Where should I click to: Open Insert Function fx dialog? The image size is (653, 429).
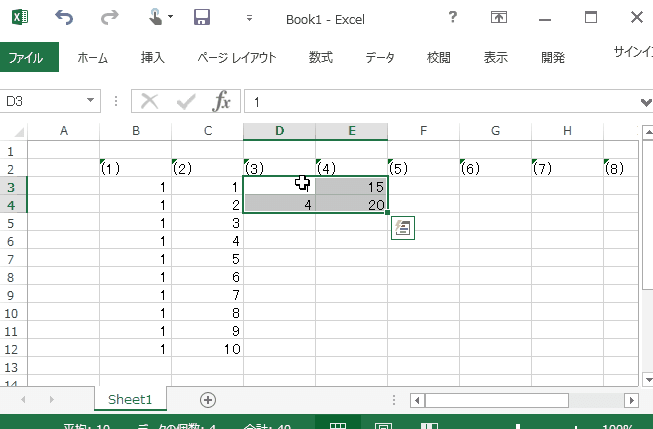pos(221,101)
